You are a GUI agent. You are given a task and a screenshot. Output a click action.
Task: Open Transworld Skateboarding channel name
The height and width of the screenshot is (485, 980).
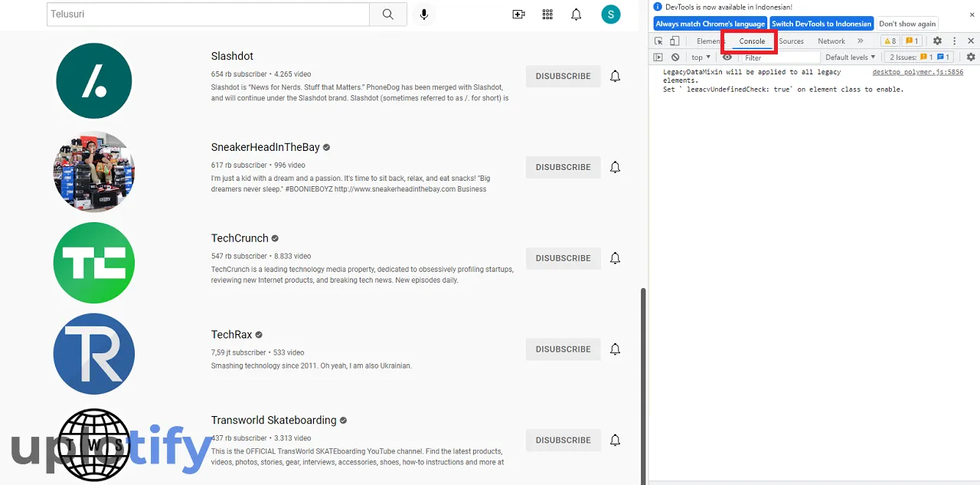pos(274,420)
